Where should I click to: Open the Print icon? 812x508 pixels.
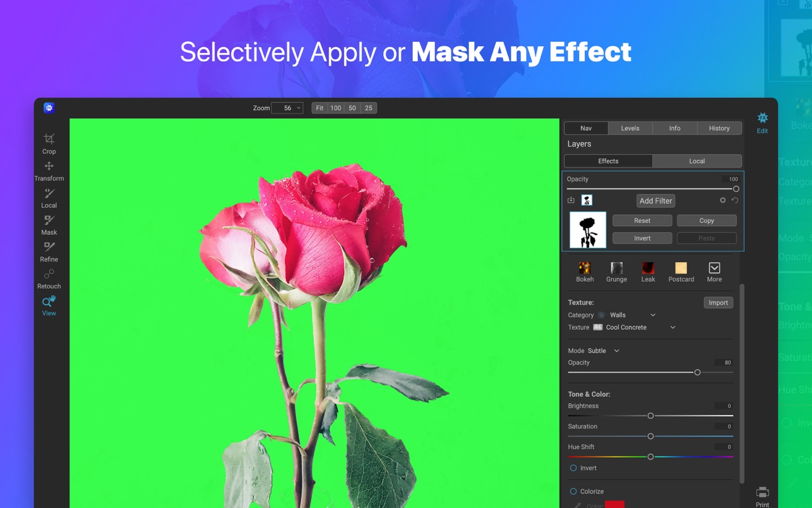762,496
